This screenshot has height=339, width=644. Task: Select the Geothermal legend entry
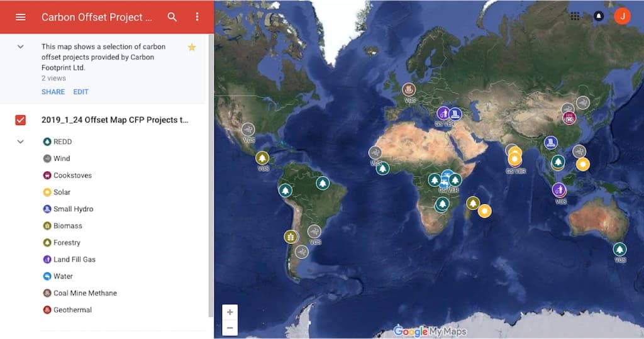click(67, 310)
